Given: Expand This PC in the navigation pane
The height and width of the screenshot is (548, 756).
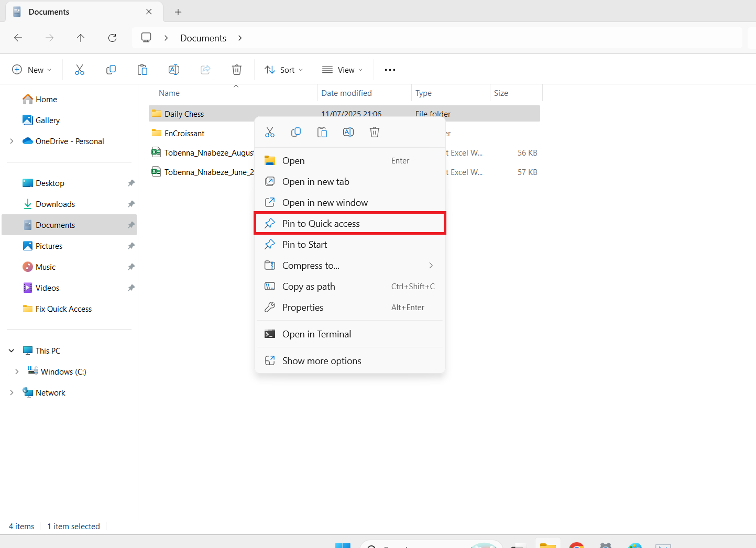Looking at the screenshot, I should (x=12, y=350).
